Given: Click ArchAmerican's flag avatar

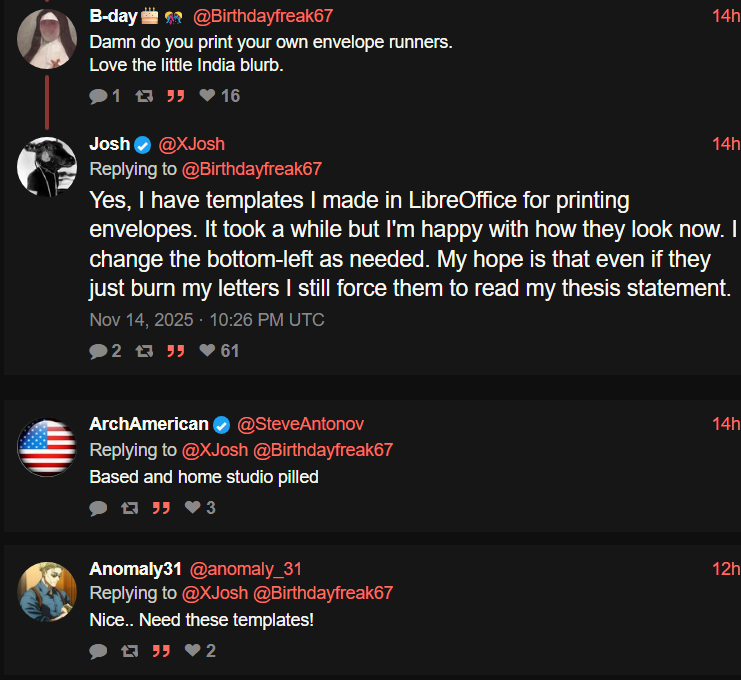Looking at the screenshot, I should (47, 447).
